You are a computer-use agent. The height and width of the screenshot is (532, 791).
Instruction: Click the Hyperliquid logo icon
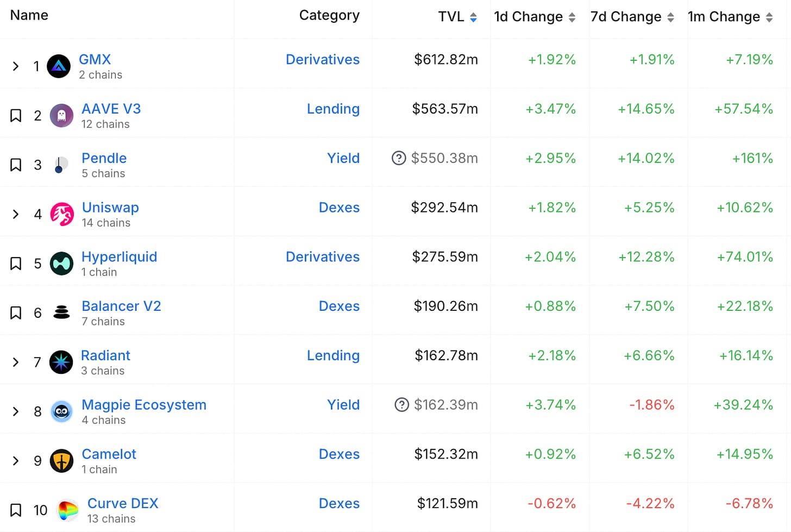click(61, 264)
